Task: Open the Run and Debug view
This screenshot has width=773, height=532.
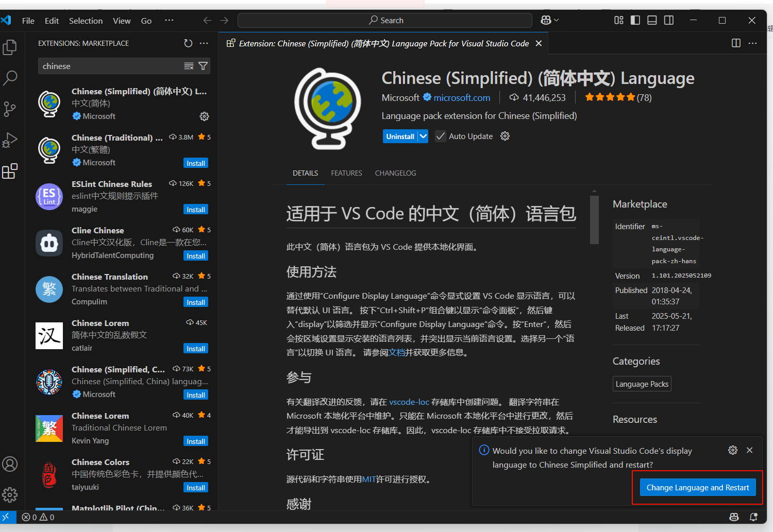Action: [x=10, y=140]
